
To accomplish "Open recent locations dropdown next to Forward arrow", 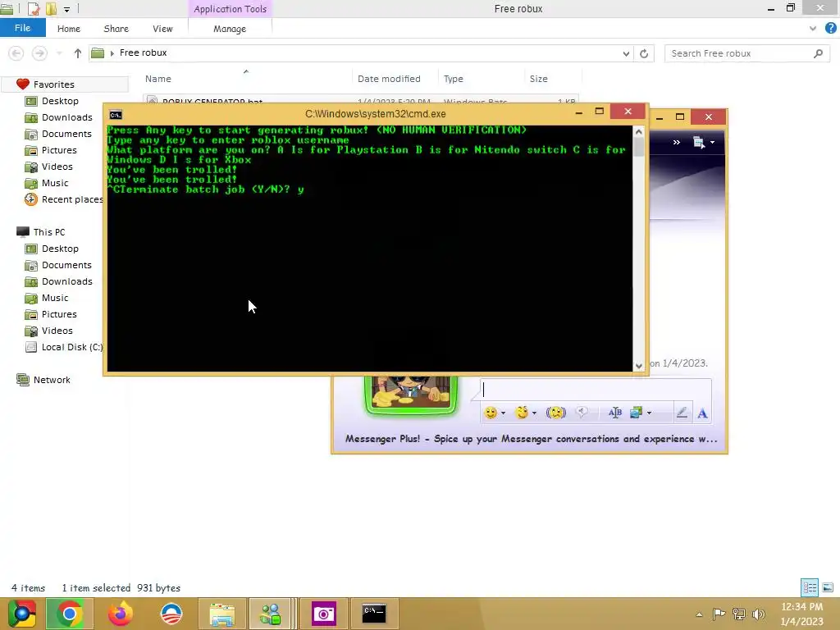I will click(59, 53).
